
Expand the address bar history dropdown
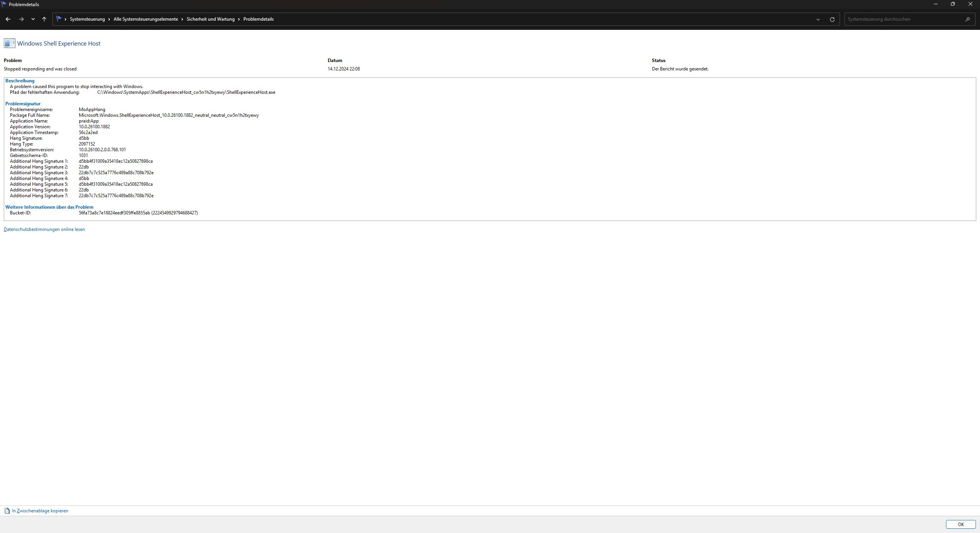pos(818,19)
